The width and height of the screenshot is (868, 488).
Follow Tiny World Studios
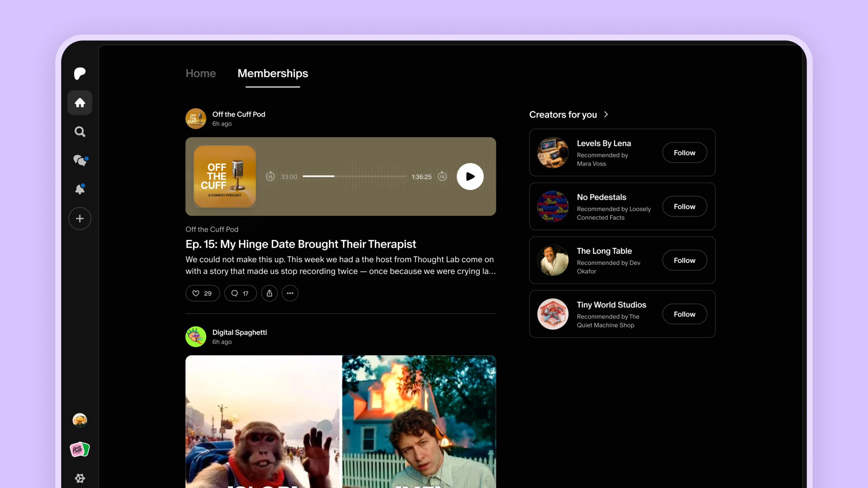[x=685, y=314]
